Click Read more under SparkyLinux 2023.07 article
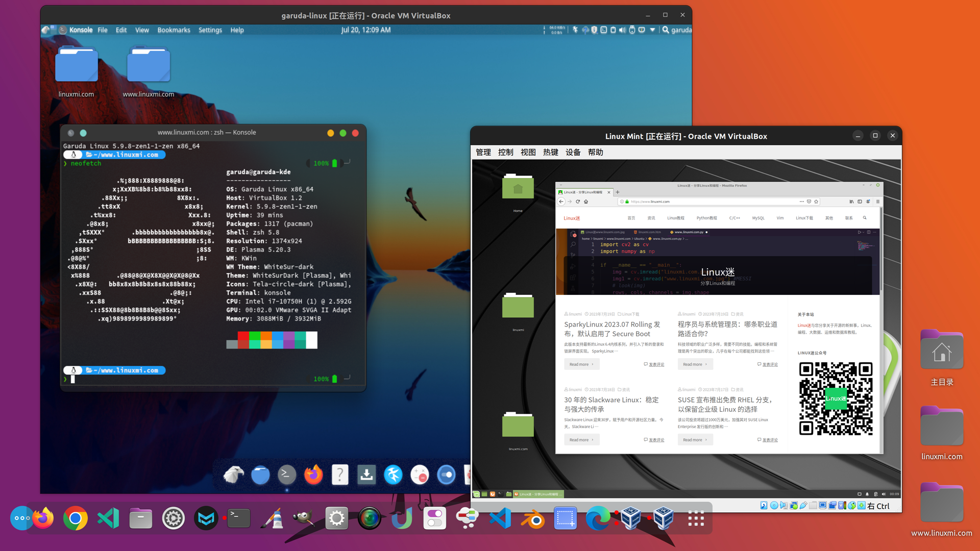Image resolution: width=980 pixels, height=551 pixels. (581, 364)
